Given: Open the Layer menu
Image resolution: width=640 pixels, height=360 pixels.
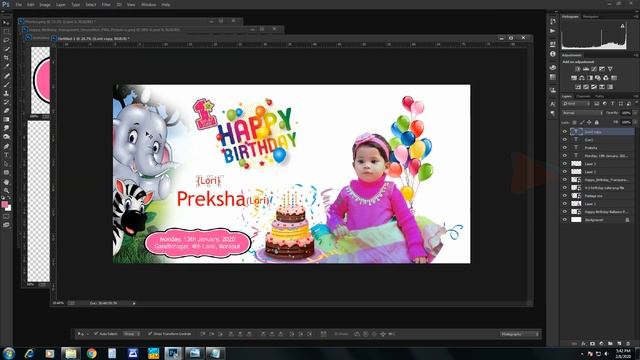Looking at the screenshot, I should click(61, 4).
